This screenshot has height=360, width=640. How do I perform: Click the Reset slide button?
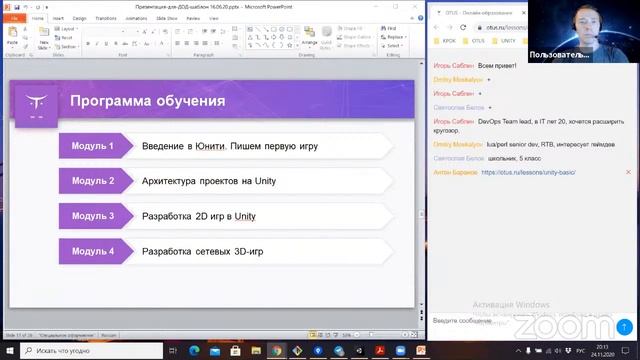pyautogui.click(x=64, y=38)
